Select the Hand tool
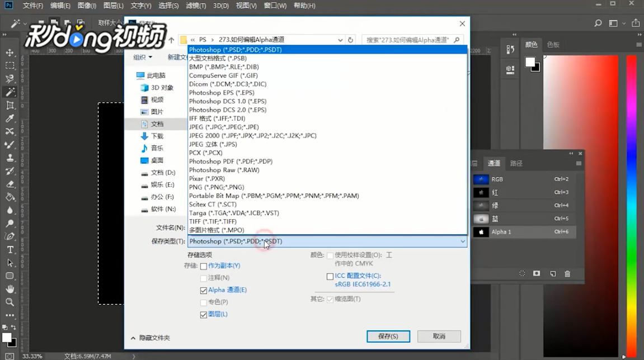Image resolution: width=644 pixels, height=360 pixels. [x=10, y=289]
